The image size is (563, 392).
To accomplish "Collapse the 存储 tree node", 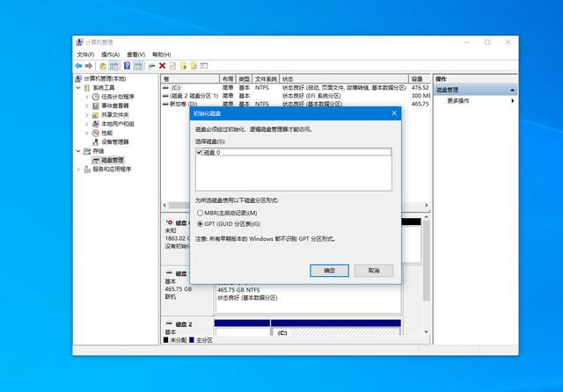I will (x=78, y=151).
